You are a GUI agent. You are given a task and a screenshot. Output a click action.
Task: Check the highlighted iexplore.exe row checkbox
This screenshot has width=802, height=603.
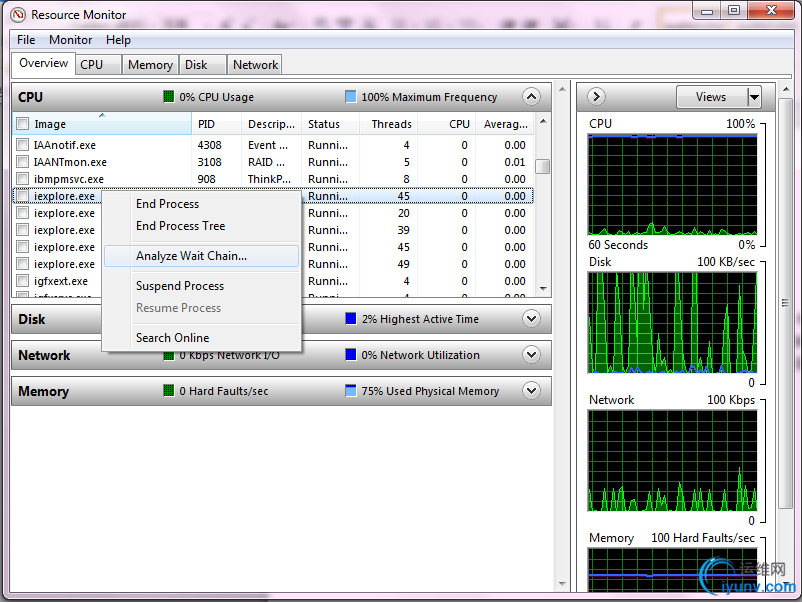click(x=23, y=196)
